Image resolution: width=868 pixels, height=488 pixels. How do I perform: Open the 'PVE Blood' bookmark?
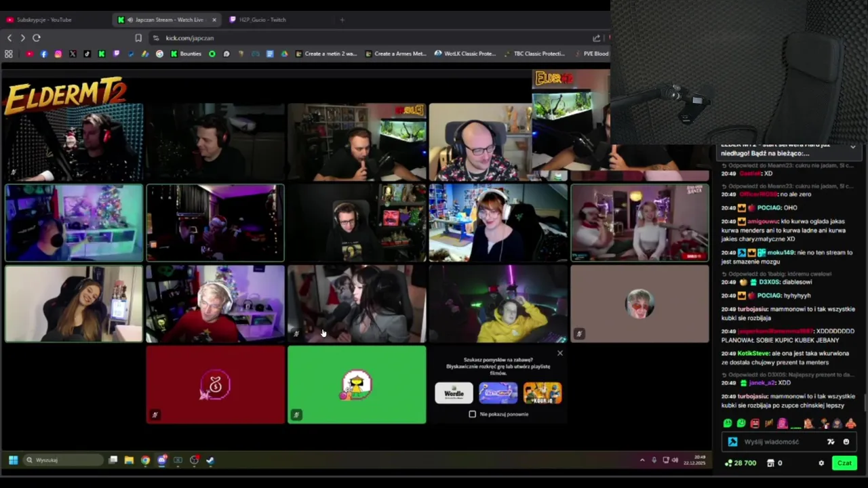591,54
